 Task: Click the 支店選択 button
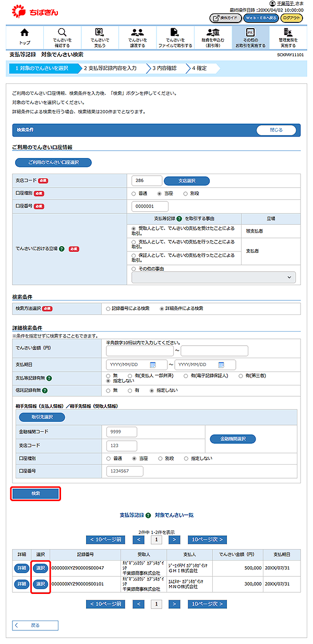[x=187, y=181]
